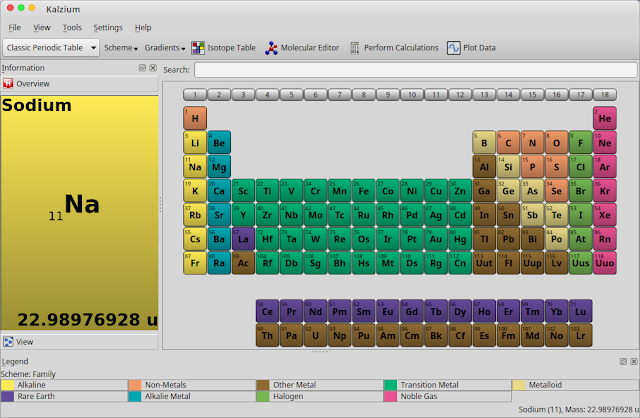The image size is (640, 418).
Task: Select the Helium (He) element
Action: [604, 118]
